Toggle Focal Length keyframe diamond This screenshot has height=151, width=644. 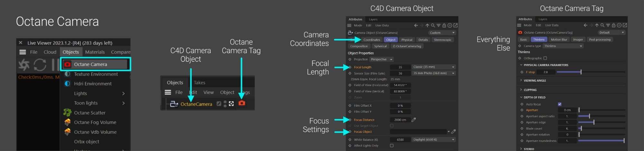point(350,67)
